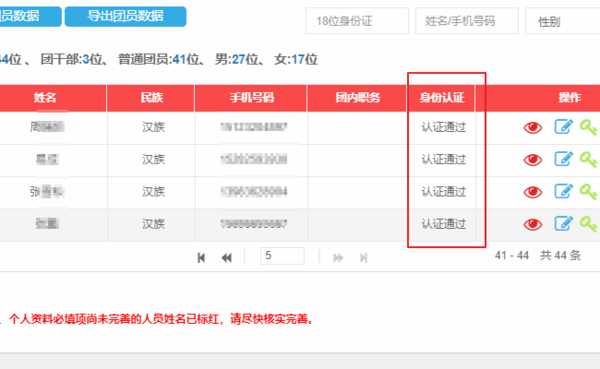Go to the previous page with double arrow

click(227, 258)
